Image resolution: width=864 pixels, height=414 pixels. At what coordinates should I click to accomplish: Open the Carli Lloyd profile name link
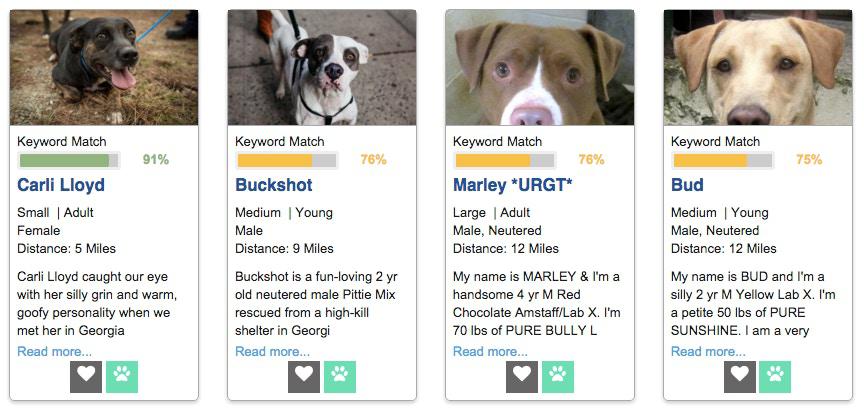click(x=61, y=185)
